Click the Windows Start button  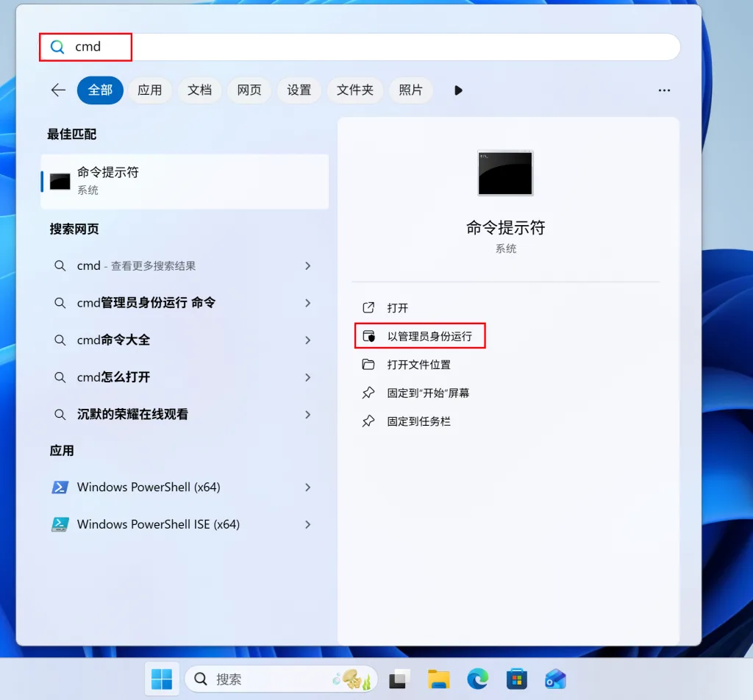(x=162, y=679)
